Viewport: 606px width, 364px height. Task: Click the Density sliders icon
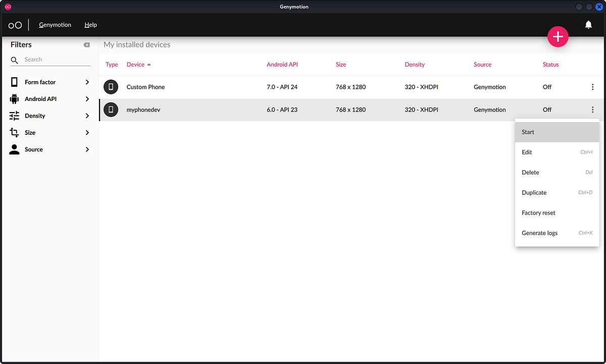[15, 116]
